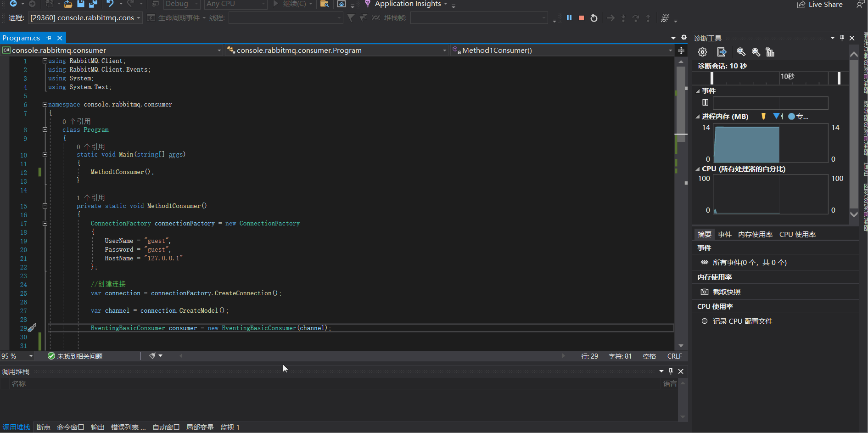
Task: Click the Live Share icon
Action: 801,5
